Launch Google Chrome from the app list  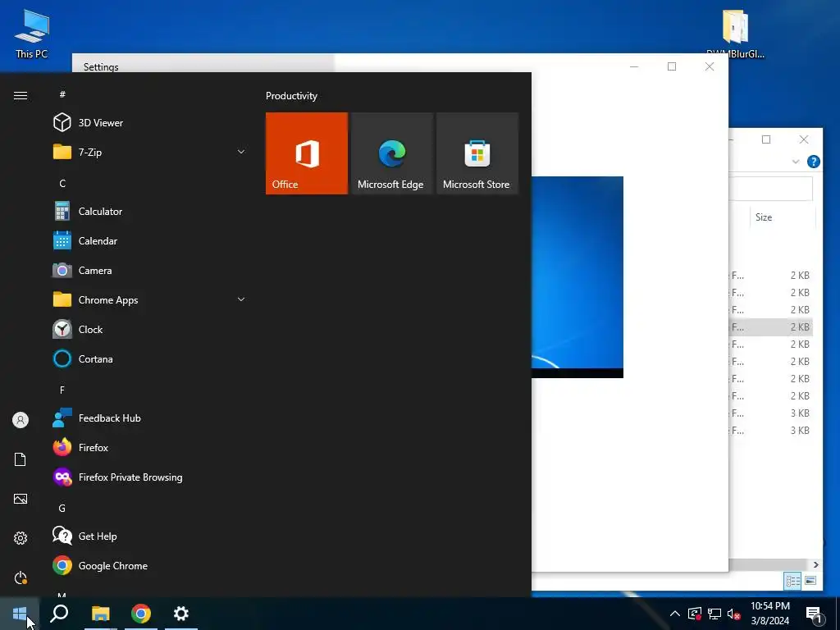click(150, 565)
